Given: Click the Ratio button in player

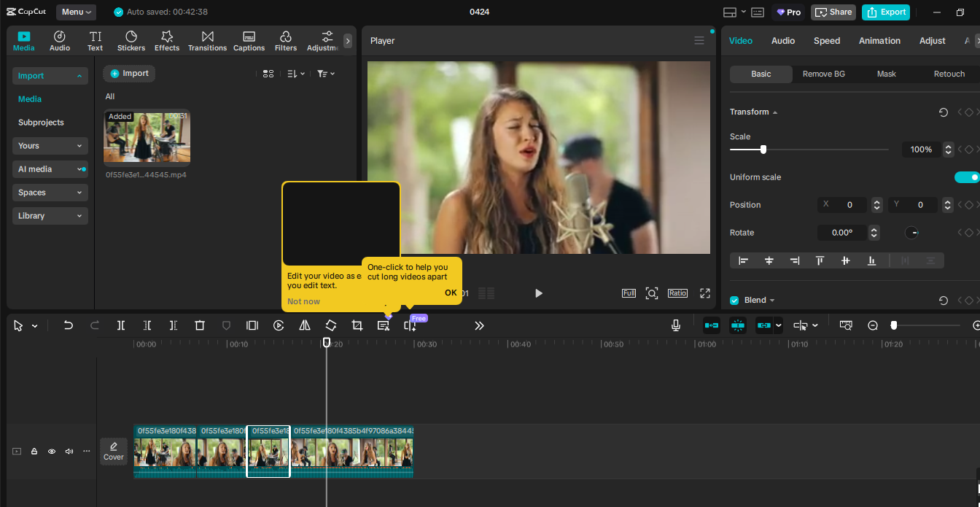Looking at the screenshot, I should point(677,293).
